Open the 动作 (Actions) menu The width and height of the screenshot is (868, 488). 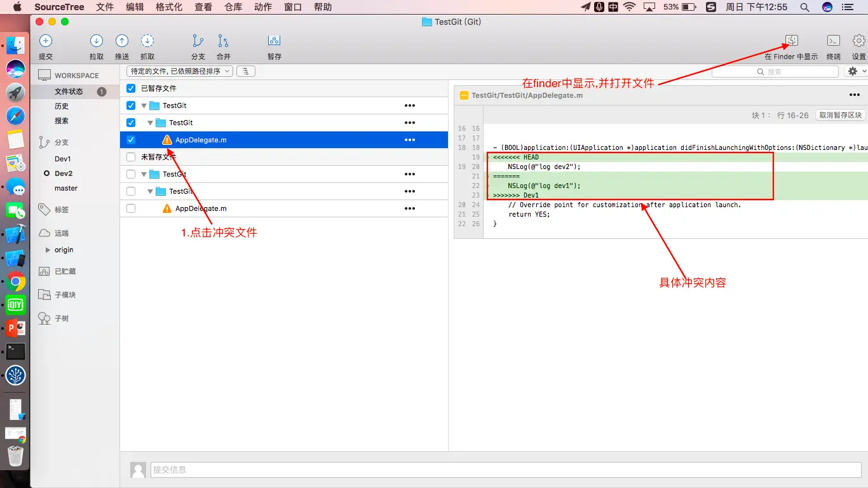click(263, 7)
